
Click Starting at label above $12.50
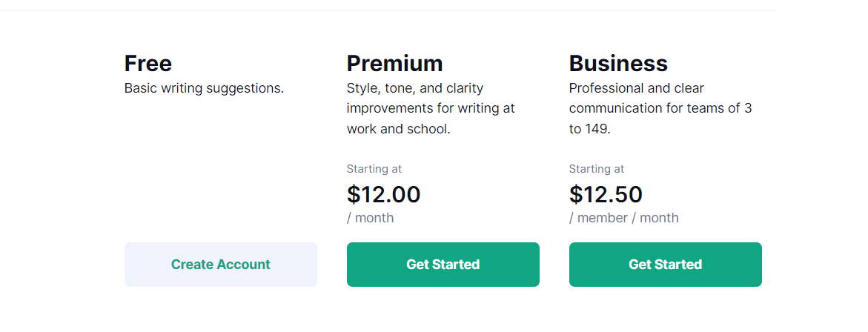(597, 169)
